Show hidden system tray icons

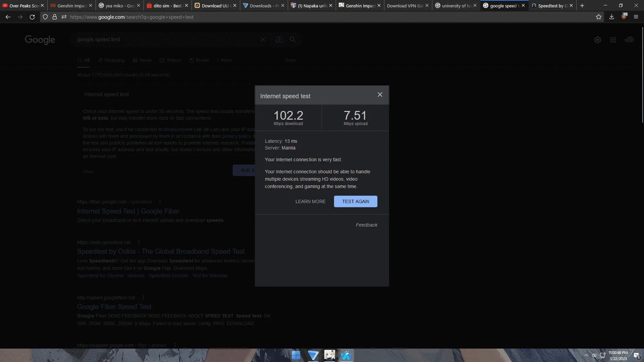coord(586,356)
